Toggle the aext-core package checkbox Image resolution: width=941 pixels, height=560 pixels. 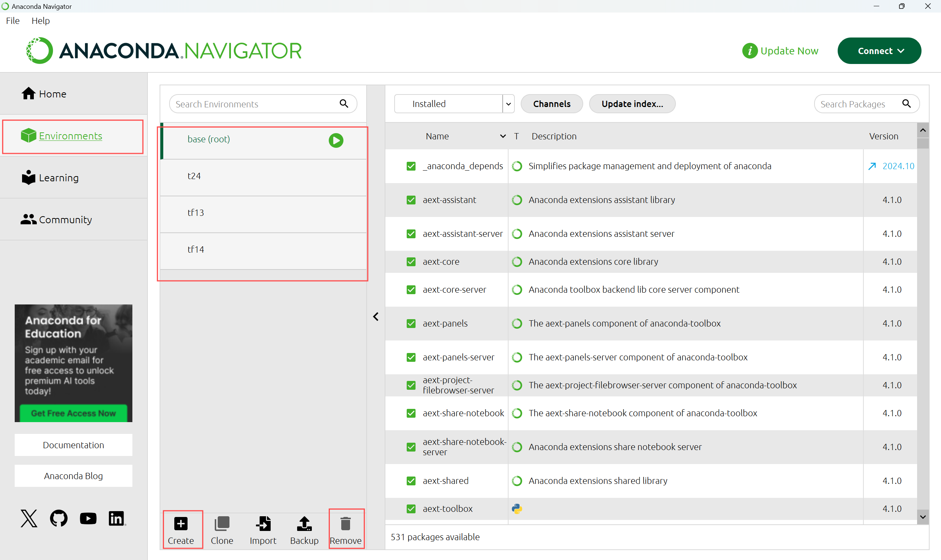coord(411,262)
